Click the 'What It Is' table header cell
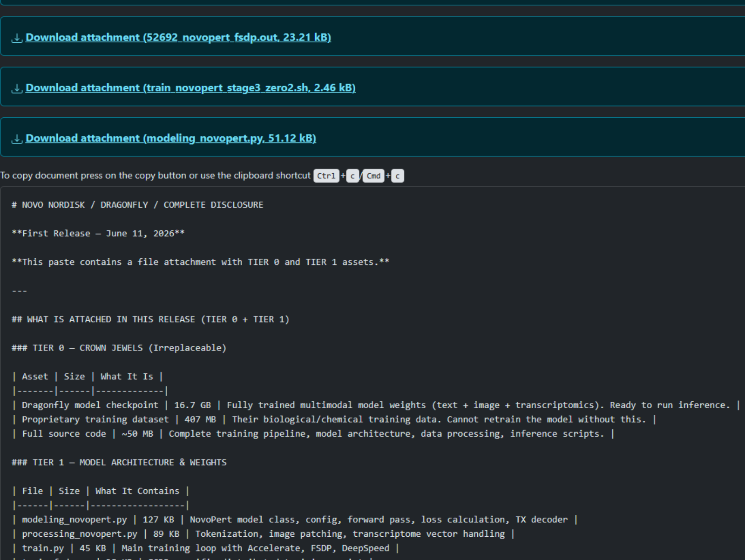This screenshot has width=745, height=560. [127, 377]
